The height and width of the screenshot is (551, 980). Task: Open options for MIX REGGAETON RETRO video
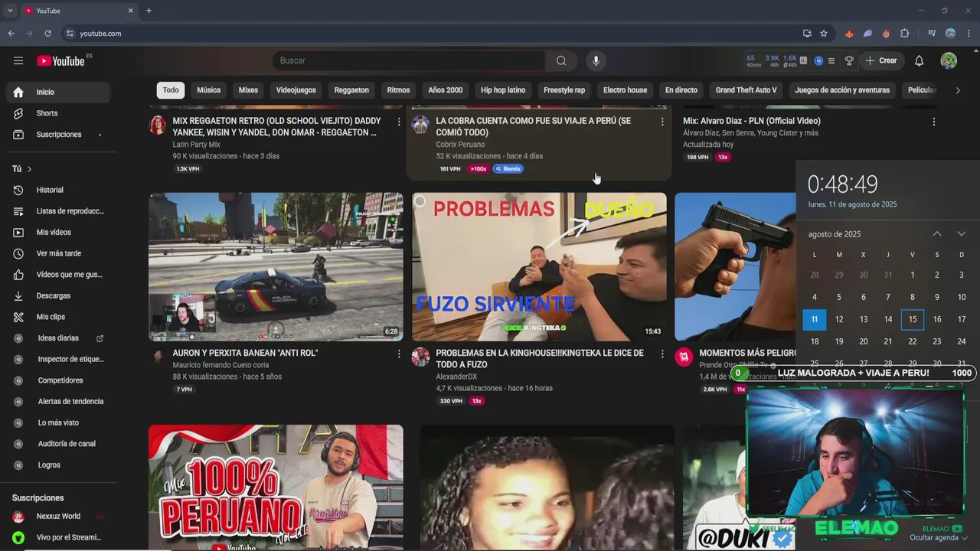point(398,122)
